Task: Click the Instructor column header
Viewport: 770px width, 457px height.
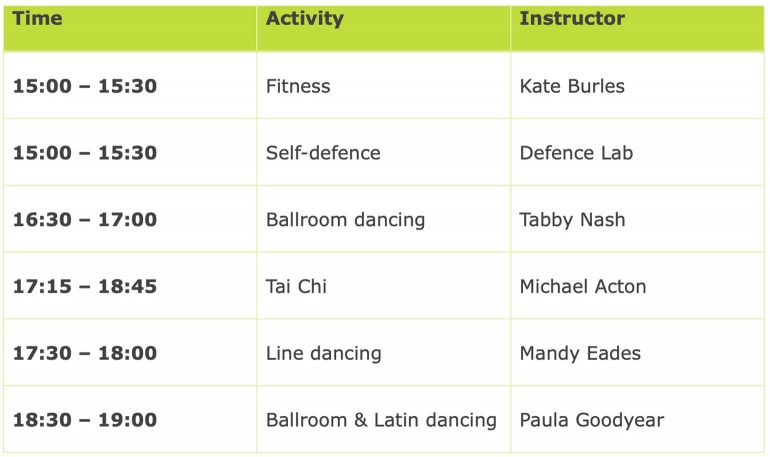Action: [572, 19]
